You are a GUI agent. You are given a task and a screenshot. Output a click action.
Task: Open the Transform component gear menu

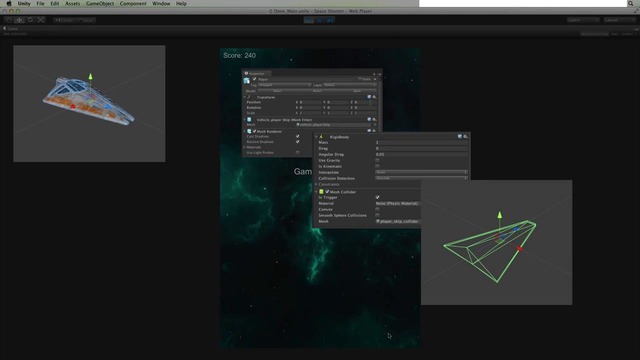click(x=374, y=97)
